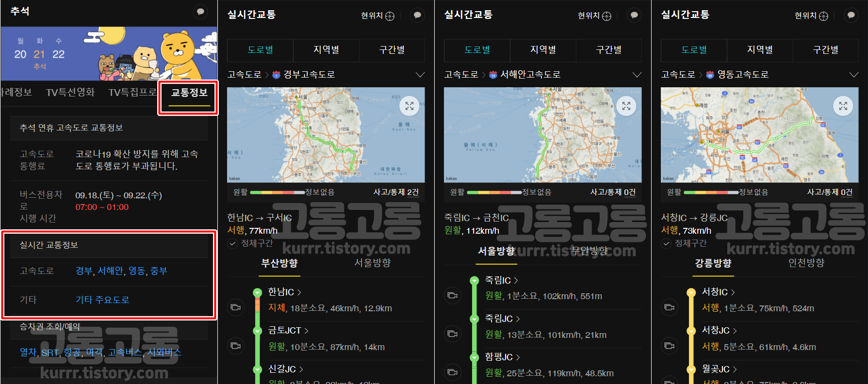Click the 서해안고속도로 route shield icon
The height and width of the screenshot is (384, 868).
(493, 75)
